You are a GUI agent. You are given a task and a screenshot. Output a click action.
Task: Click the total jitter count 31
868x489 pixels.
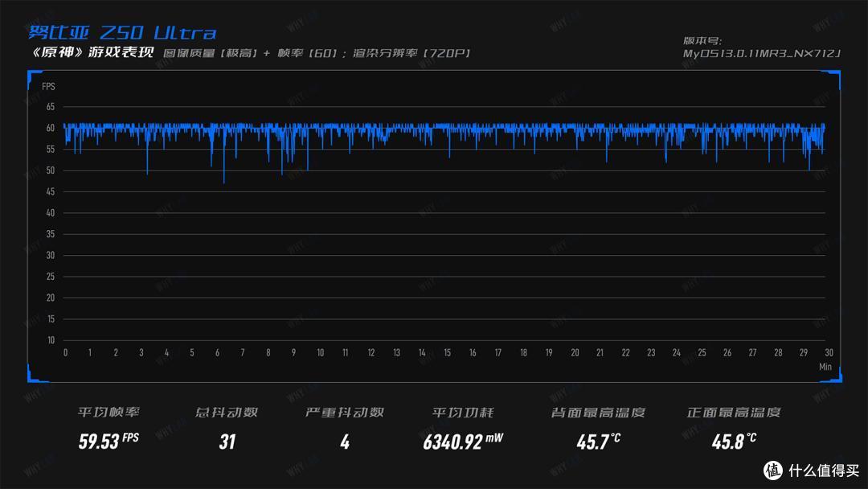227,442
